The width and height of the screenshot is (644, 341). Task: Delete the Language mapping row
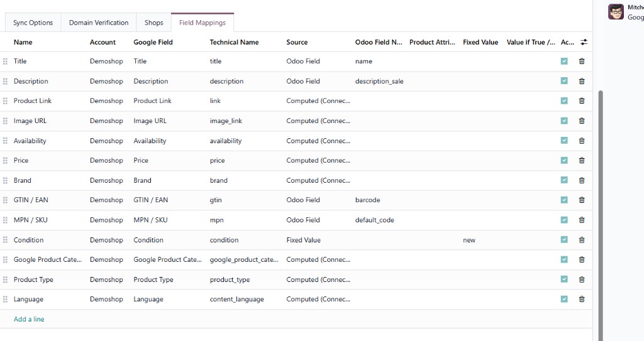tap(582, 299)
